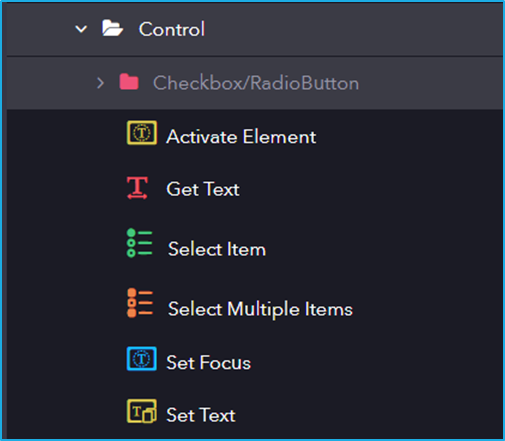Image resolution: width=505 pixels, height=441 pixels.
Task: Collapse the Control folder chevron
Action: coord(81,29)
